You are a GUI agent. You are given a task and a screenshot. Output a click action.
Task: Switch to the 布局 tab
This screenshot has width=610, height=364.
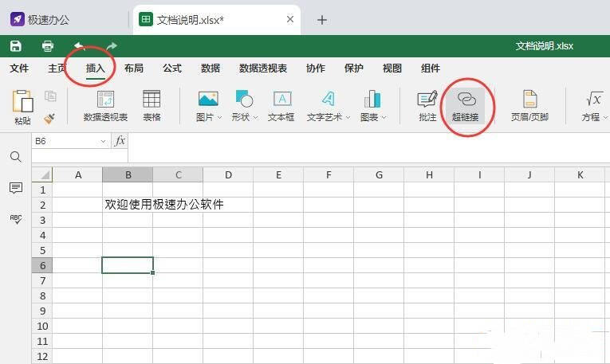134,68
